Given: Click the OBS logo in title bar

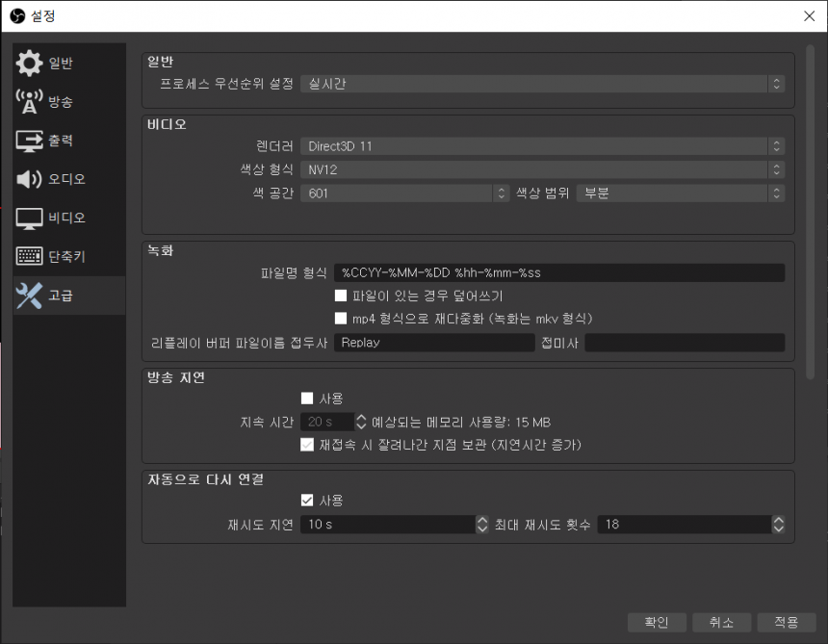Looking at the screenshot, I should (16, 15).
